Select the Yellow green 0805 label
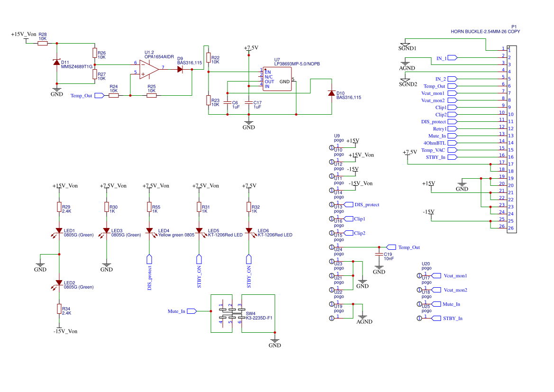 176,235
